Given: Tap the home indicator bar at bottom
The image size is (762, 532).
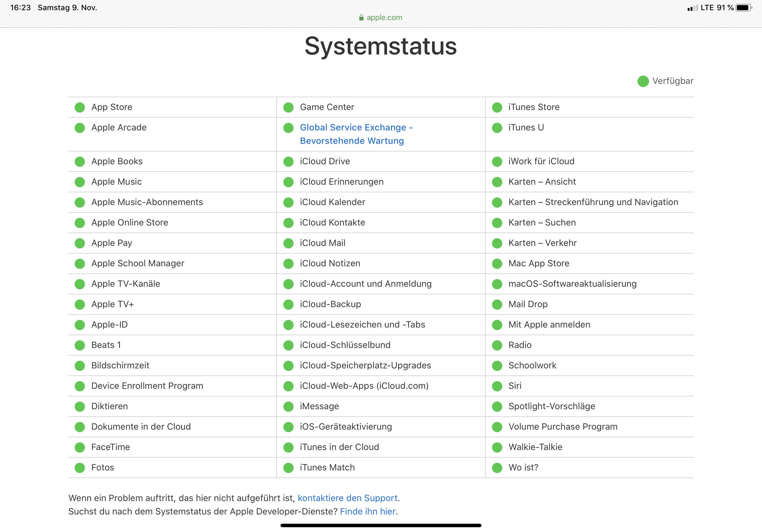Looking at the screenshot, I should click(x=381, y=525).
